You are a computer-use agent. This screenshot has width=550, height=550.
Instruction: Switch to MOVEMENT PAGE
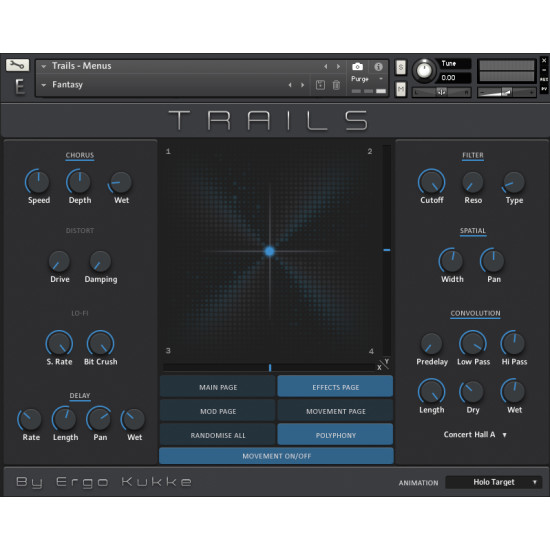click(335, 411)
